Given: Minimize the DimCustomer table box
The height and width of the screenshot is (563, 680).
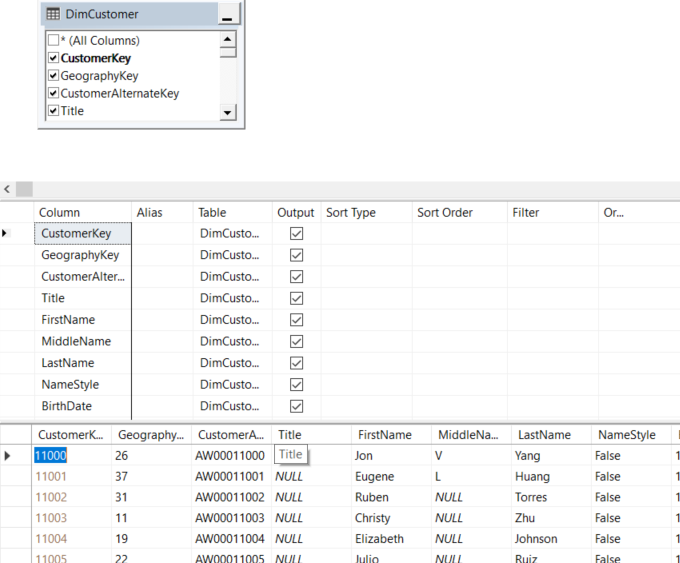Looking at the screenshot, I should [228, 14].
